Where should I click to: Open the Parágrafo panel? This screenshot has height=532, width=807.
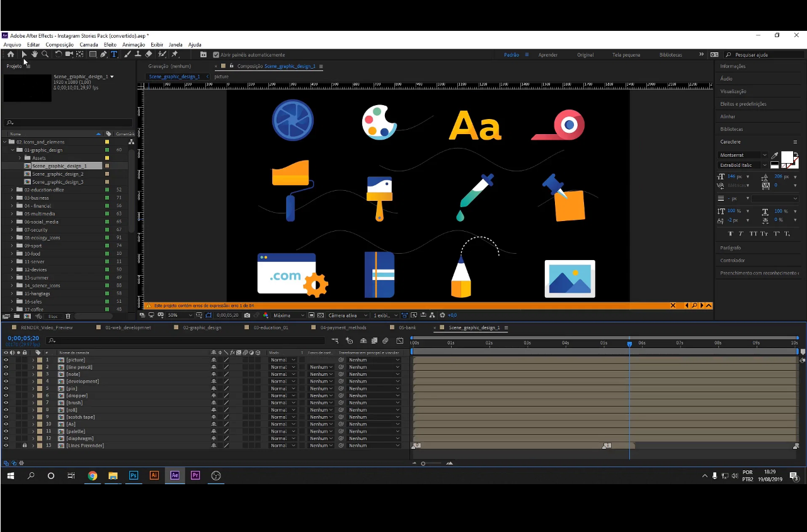[x=731, y=247]
